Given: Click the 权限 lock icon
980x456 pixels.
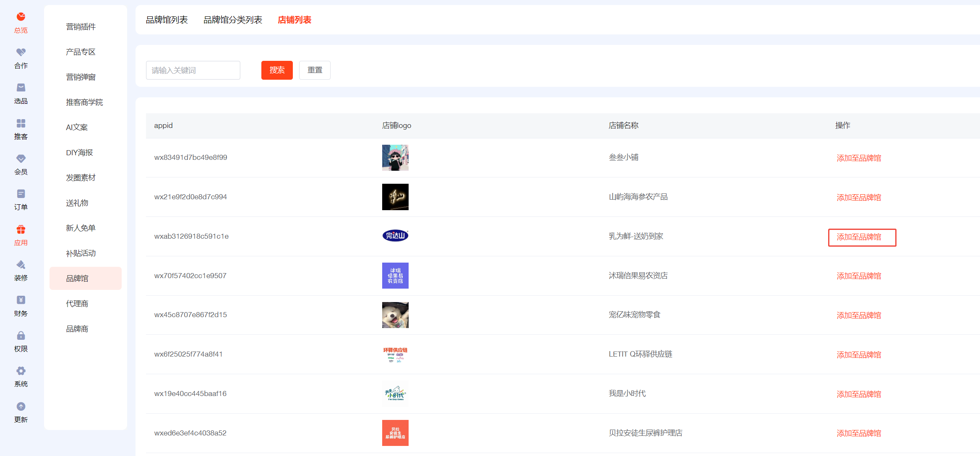Looking at the screenshot, I should (x=21, y=336).
